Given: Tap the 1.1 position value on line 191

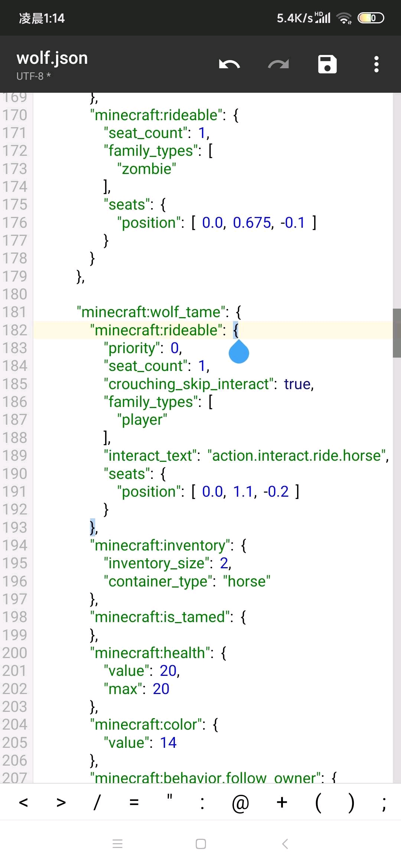Looking at the screenshot, I should (243, 491).
